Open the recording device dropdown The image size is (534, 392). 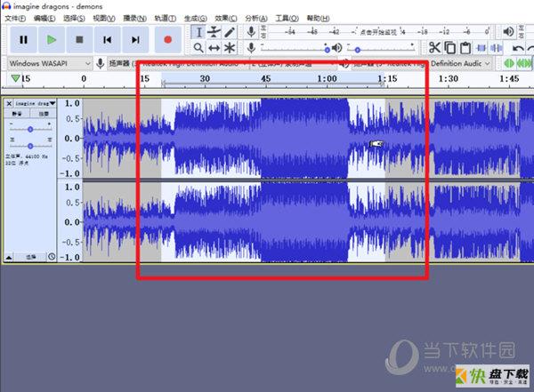178,63
